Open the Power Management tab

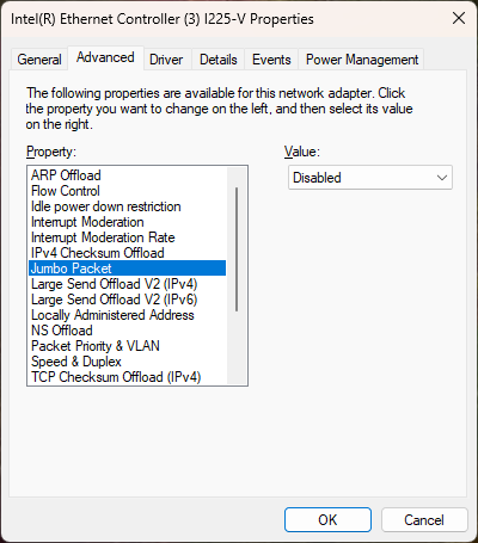[x=362, y=60]
